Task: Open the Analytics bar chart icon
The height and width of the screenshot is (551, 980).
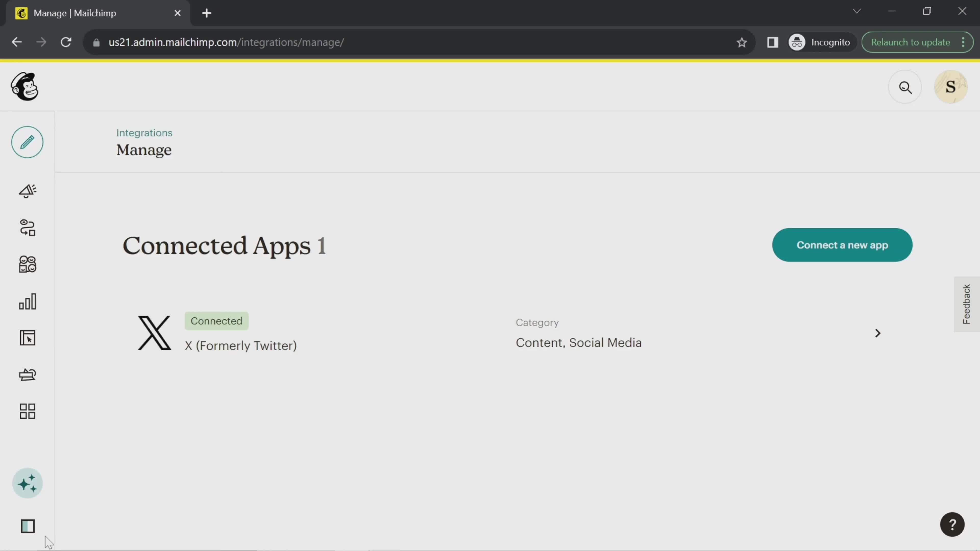Action: 27,301
